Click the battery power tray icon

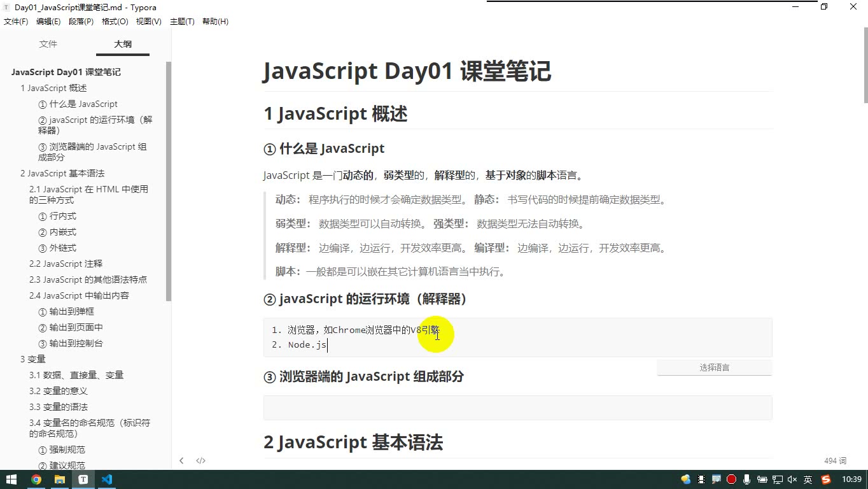pos(762,479)
